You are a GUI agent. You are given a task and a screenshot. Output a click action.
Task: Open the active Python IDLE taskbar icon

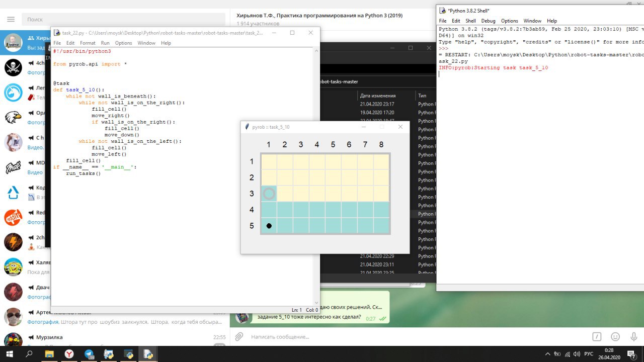coord(148,354)
